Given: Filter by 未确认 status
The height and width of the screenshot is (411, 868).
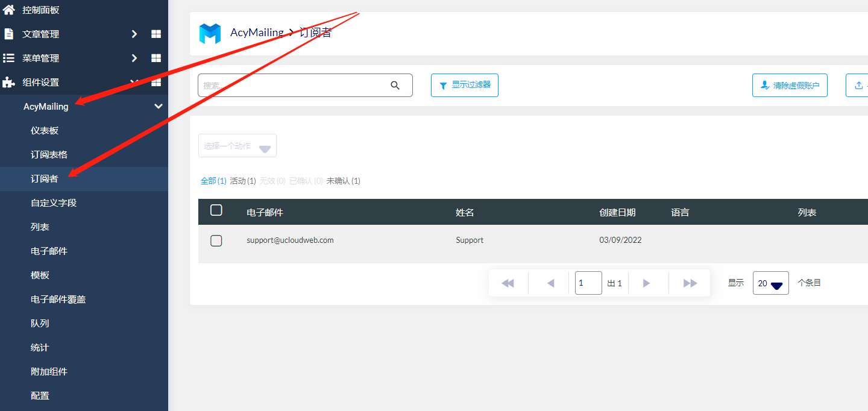Looking at the screenshot, I should pos(343,181).
